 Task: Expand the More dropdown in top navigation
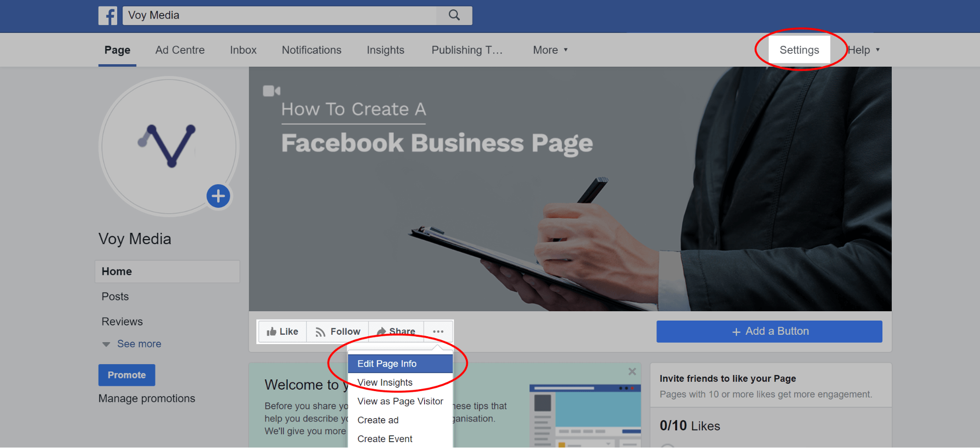pyautogui.click(x=550, y=50)
